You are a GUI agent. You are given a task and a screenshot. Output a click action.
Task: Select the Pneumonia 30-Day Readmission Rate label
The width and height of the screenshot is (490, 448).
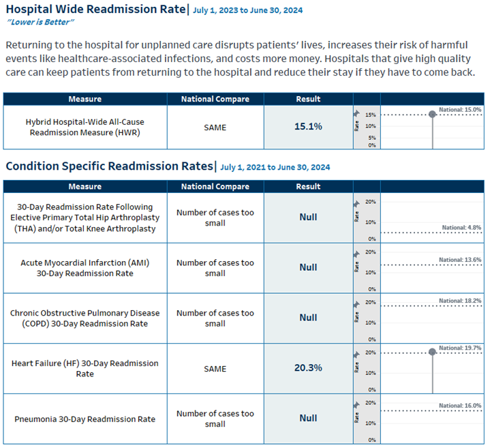85,419
